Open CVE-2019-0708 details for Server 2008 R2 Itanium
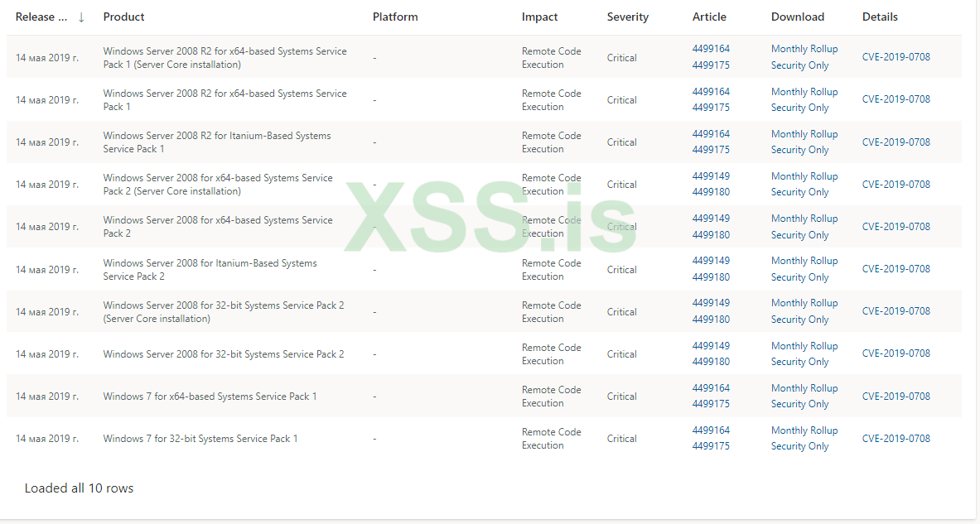The height and width of the screenshot is (524, 980). 896,142
